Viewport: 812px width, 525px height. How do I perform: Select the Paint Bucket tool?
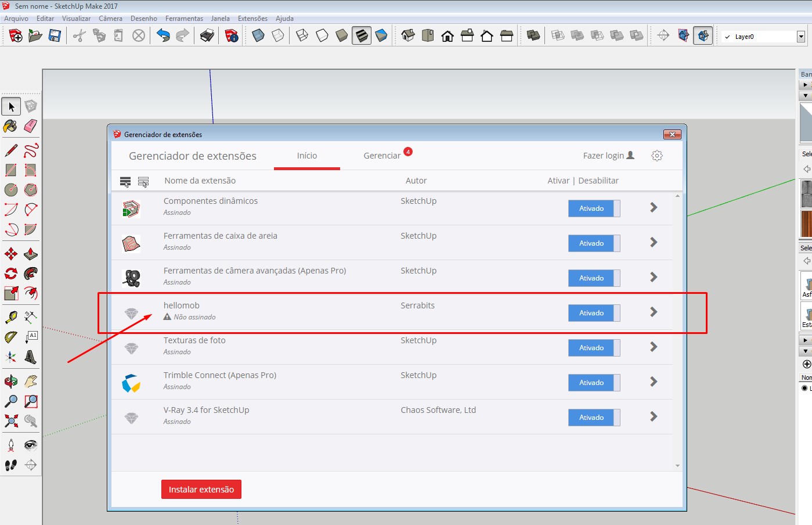(11, 126)
